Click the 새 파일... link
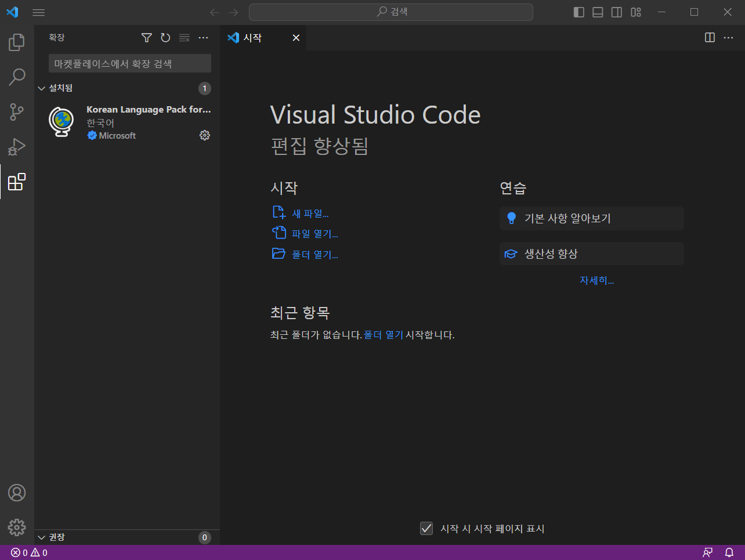The image size is (745, 560). point(310,214)
